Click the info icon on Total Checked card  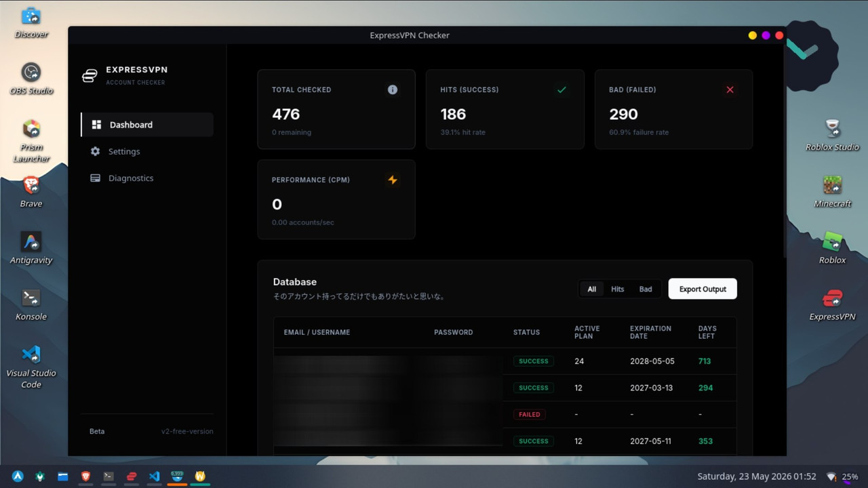click(x=392, y=89)
